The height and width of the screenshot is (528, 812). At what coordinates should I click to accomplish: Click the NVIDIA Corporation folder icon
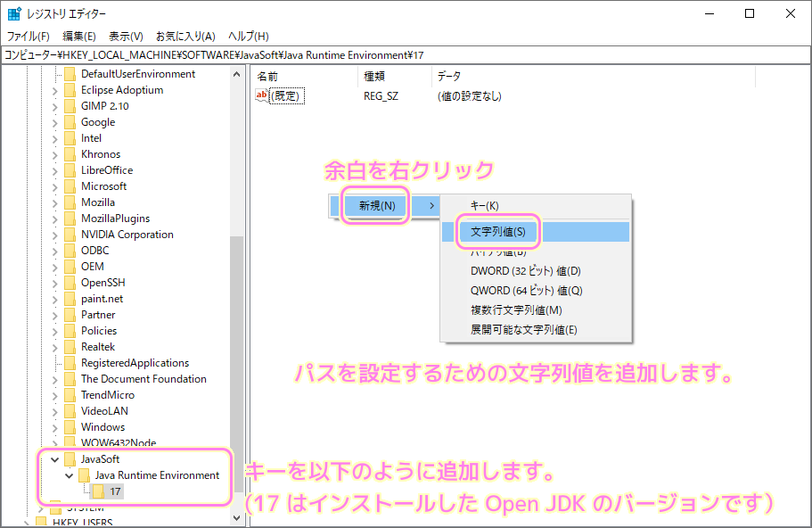70,235
